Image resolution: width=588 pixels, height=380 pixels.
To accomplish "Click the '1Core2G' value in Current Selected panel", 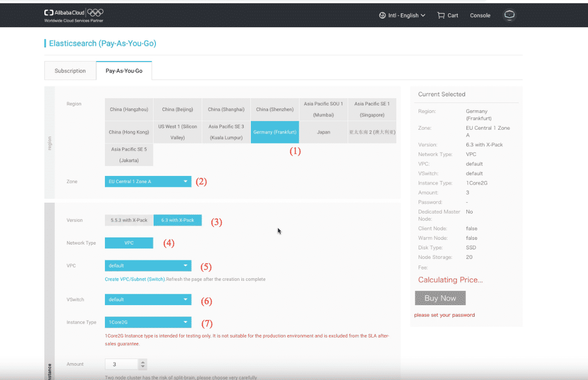I will (x=476, y=183).
